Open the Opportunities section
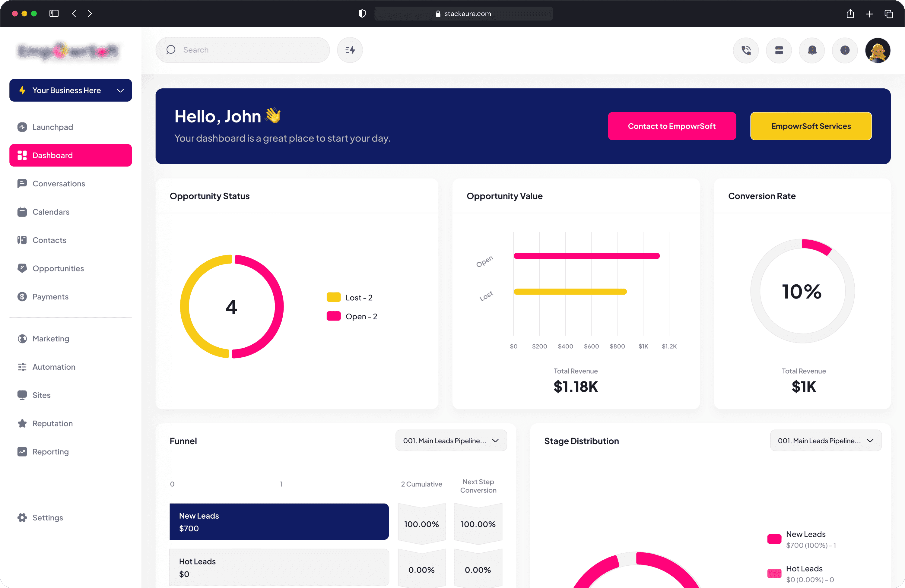This screenshot has width=905, height=588. click(58, 268)
